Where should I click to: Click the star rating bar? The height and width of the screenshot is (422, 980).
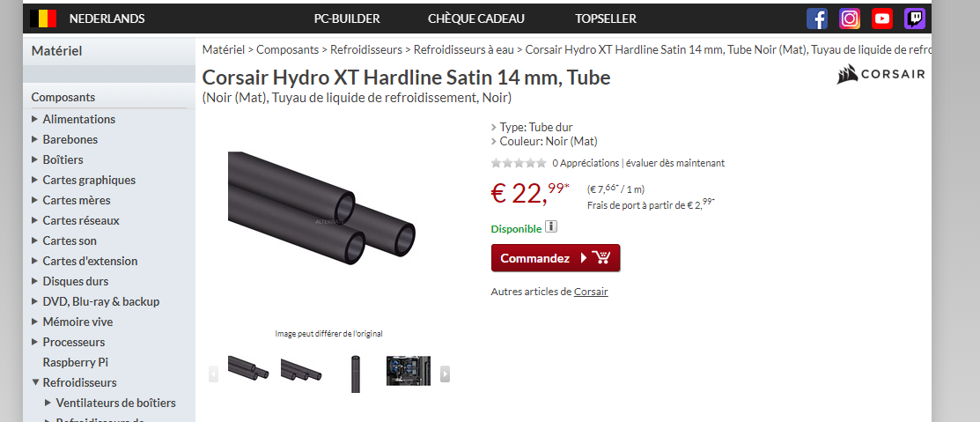point(518,163)
